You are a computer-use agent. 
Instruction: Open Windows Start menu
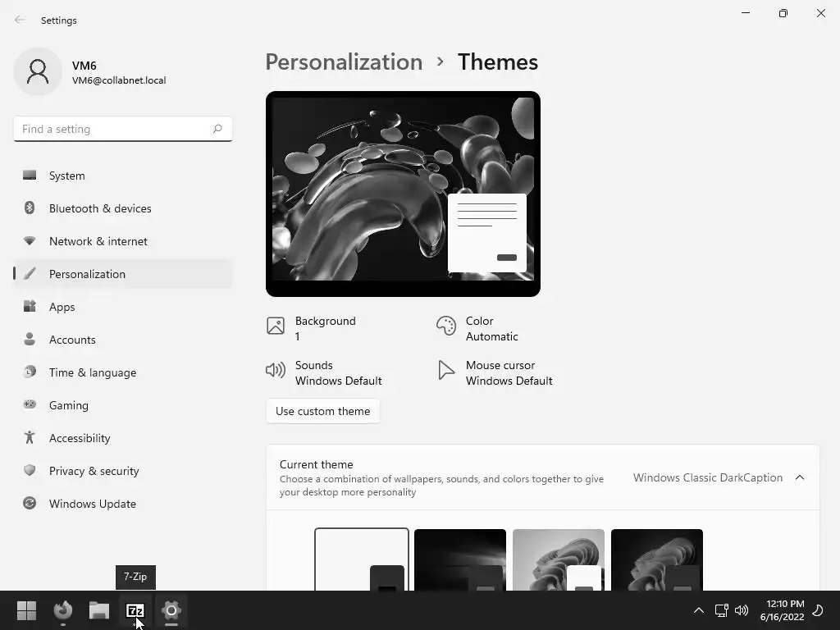coord(26,610)
